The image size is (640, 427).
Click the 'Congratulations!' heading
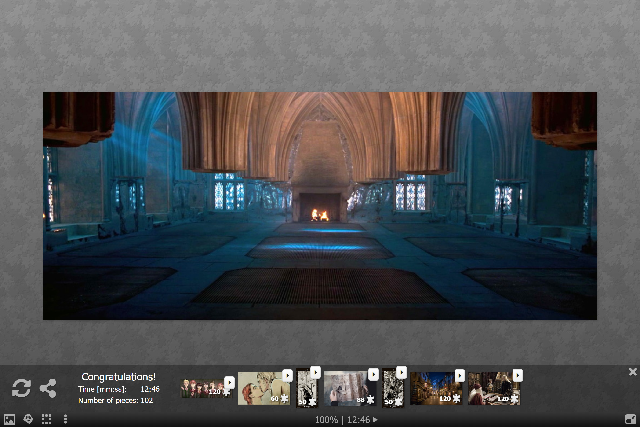118,377
